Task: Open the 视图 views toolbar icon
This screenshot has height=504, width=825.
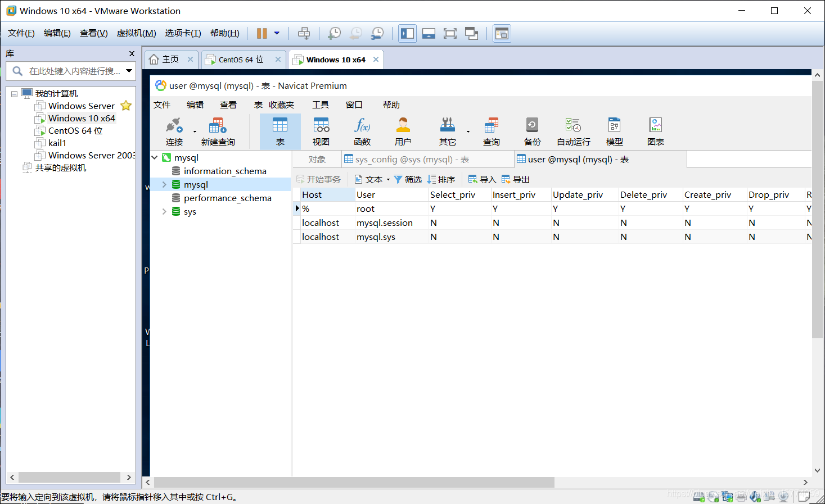Action: point(321,125)
